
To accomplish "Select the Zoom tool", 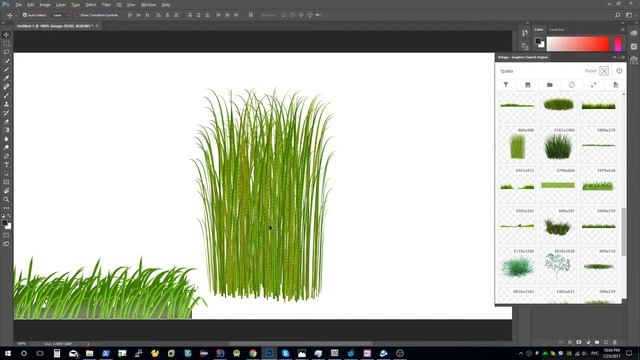I will click(x=6, y=200).
